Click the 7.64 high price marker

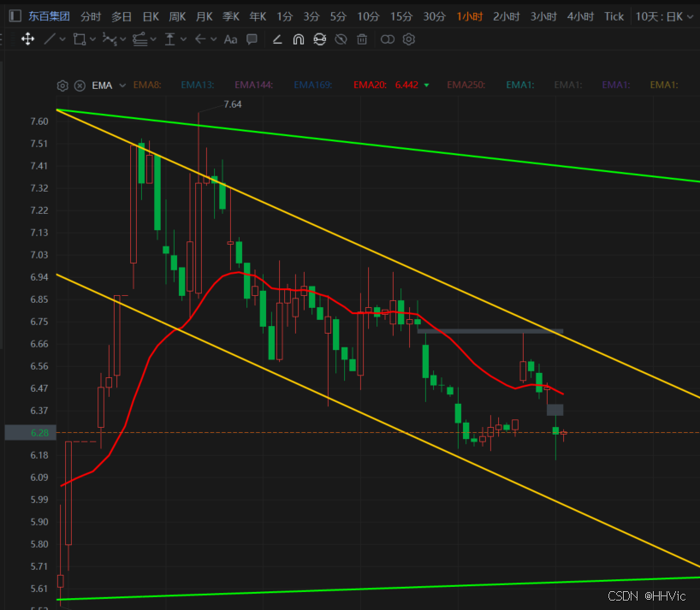click(x=232, y=104)
